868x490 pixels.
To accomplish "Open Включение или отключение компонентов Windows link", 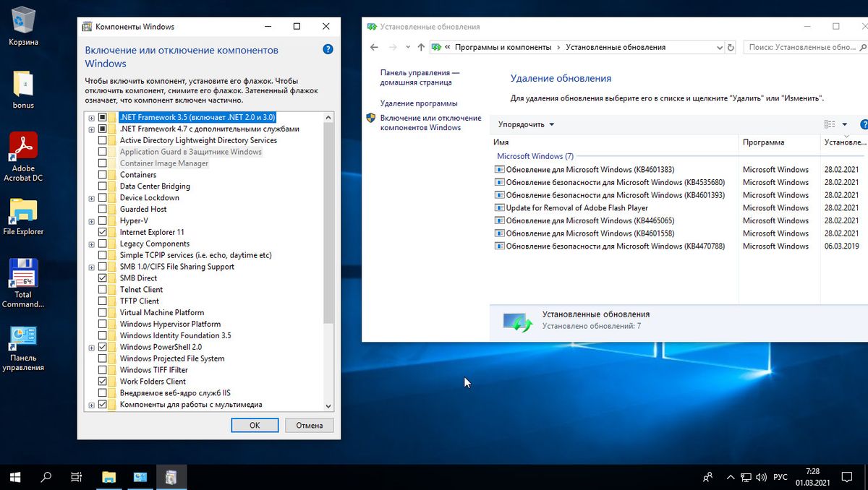I will pyautogui.click(x=430, y=123).
